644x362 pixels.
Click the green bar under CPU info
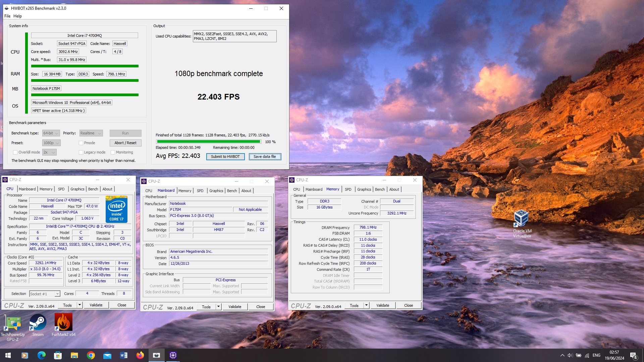click(85, 66)
